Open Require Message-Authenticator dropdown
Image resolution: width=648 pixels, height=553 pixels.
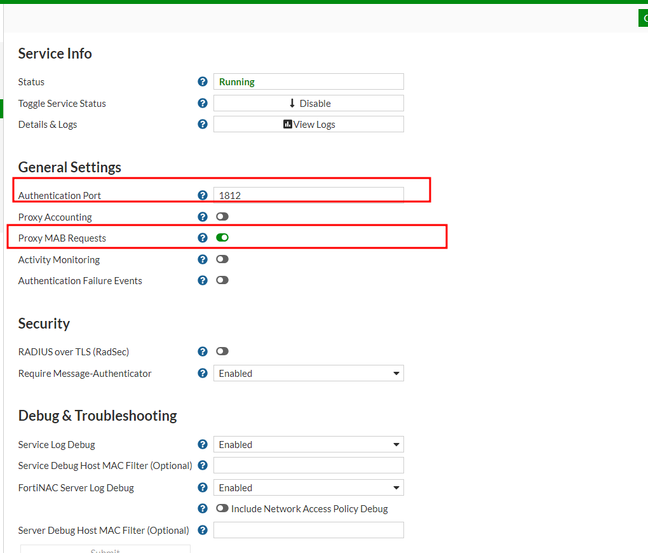[308, 374]
